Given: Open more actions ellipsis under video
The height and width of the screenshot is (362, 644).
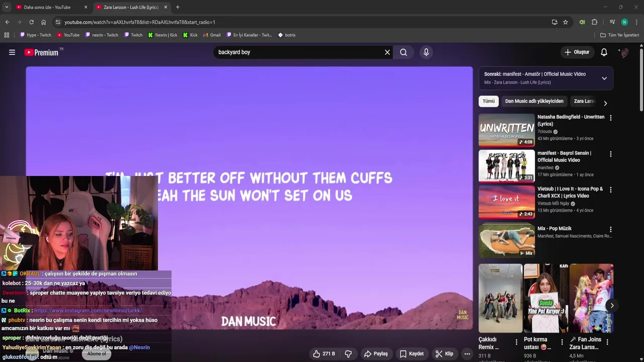Looking at the screenshot, I should (467, 354).
